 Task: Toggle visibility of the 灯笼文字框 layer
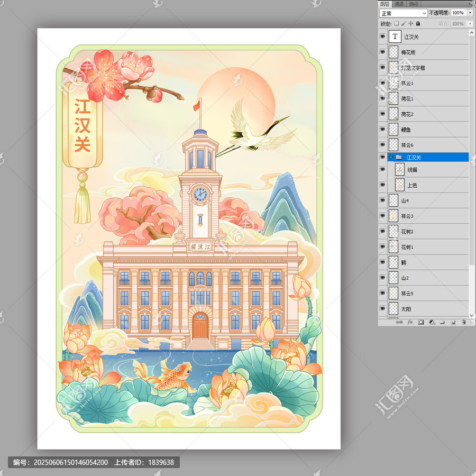coord(382,68)
